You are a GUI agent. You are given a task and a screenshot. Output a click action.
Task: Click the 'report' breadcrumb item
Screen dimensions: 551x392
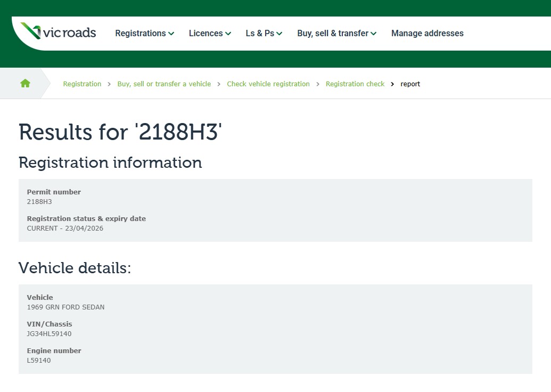[410, 84]
